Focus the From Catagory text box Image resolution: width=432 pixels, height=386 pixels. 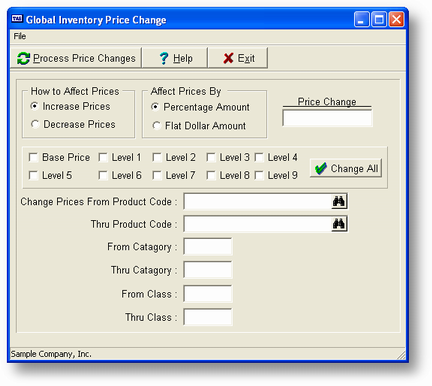click(207, 246)
